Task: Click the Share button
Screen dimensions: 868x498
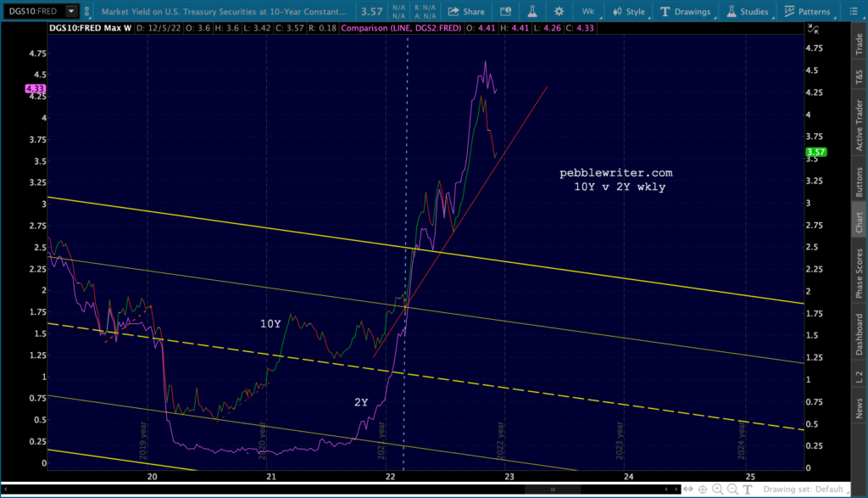Action: pos(466,11)
